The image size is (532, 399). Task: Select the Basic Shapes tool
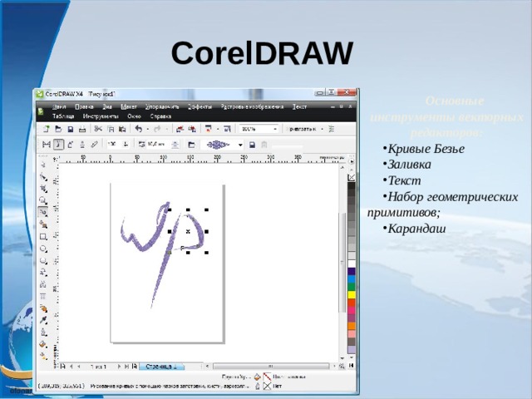(43, 273)
